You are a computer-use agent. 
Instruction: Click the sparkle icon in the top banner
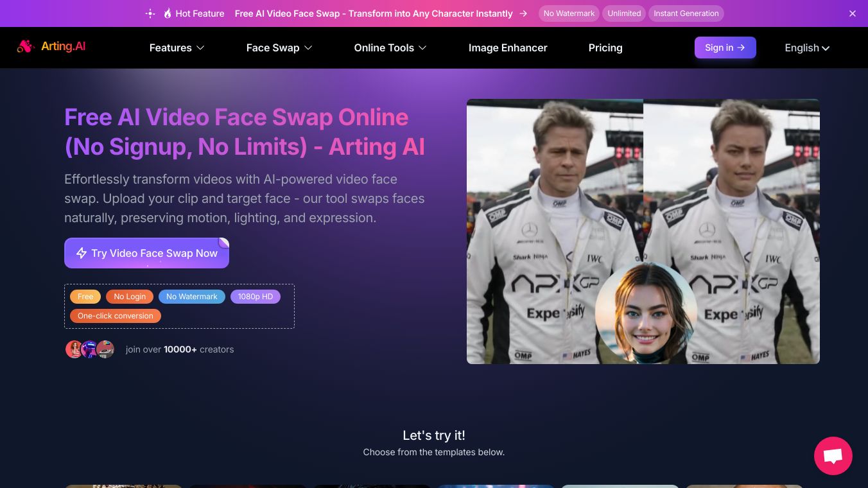click(150, 13)
